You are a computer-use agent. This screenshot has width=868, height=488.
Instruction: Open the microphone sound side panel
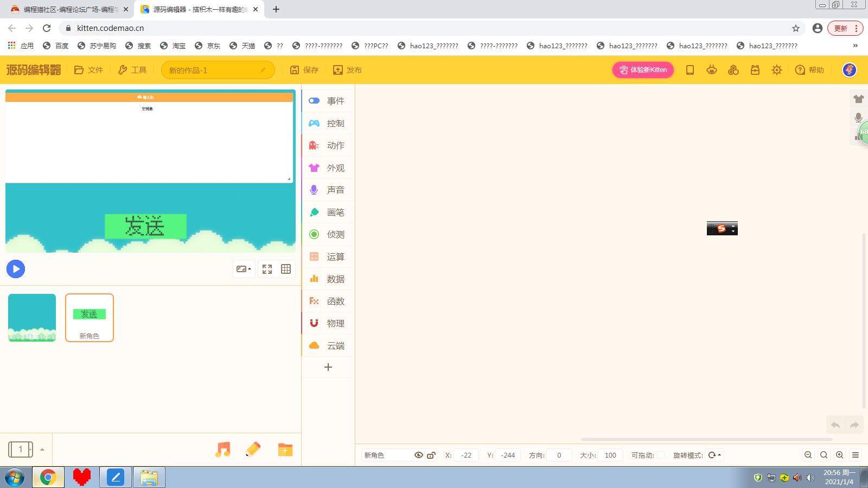859,118
